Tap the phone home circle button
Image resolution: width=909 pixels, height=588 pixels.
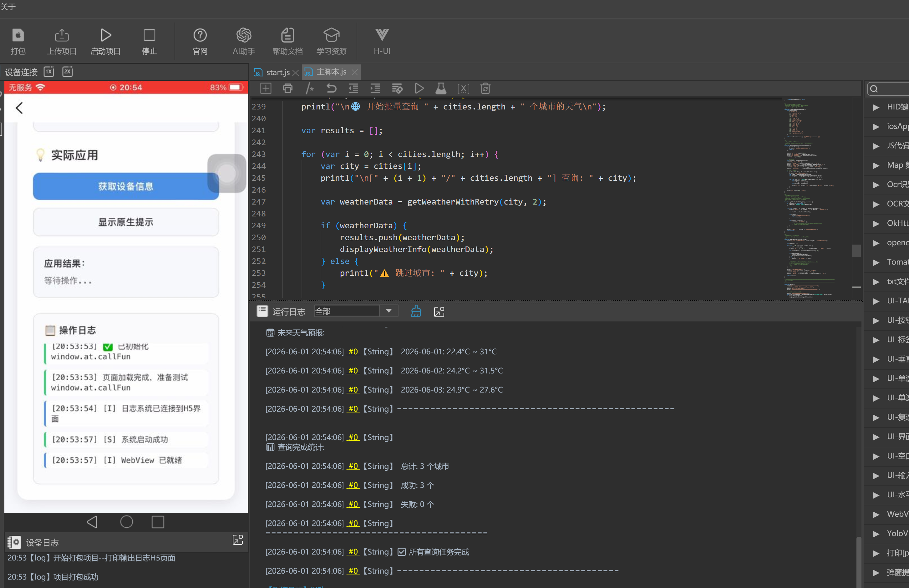pos(126,522)
